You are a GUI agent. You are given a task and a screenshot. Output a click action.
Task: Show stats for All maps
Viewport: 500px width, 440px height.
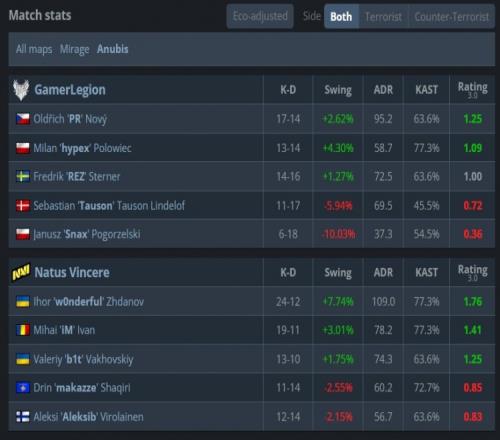point(34,49)
